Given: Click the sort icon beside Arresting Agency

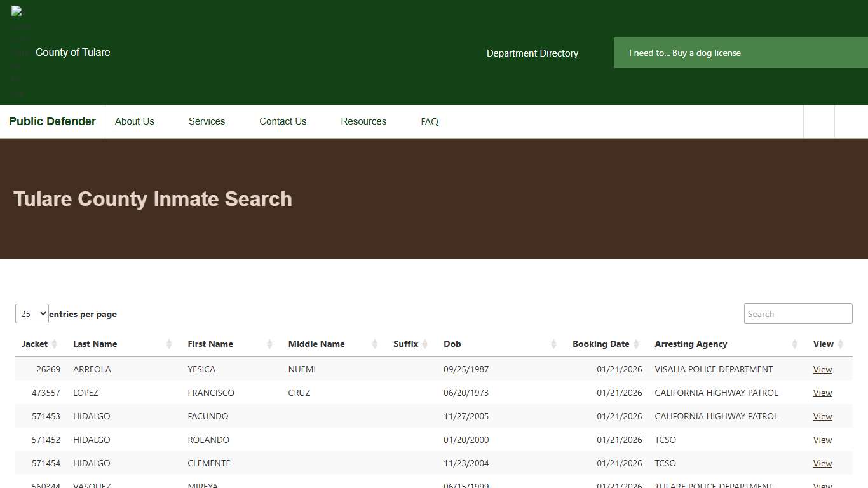Looking at the screenshot, I should click(x=794, y=344).
